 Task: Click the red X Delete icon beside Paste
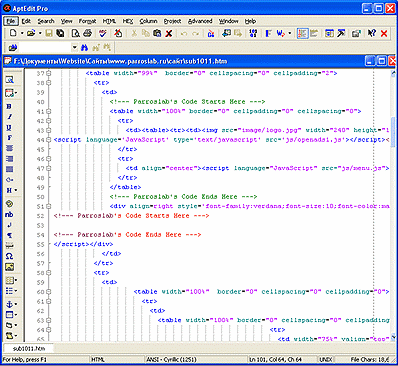(169, 33)
